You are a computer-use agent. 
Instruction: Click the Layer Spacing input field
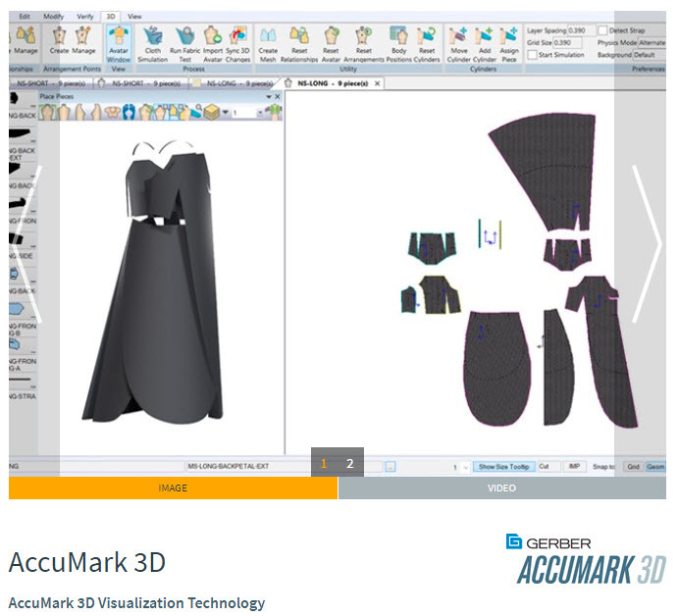click(581, 30)
